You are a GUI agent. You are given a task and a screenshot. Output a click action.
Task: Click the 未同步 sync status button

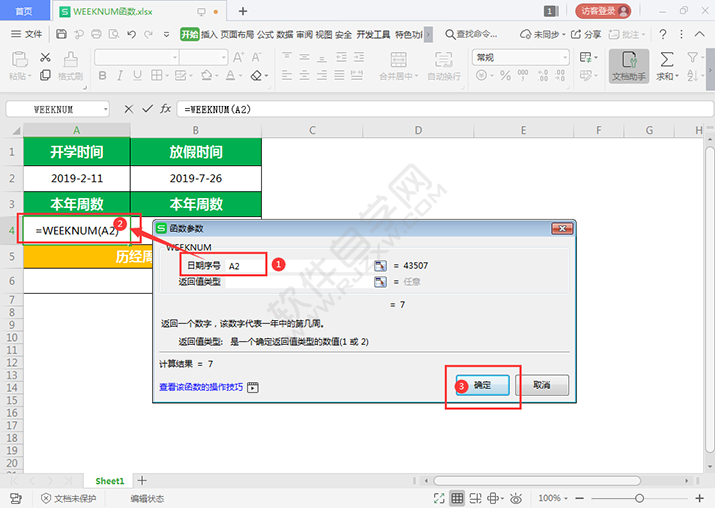(x=543, y=34)
